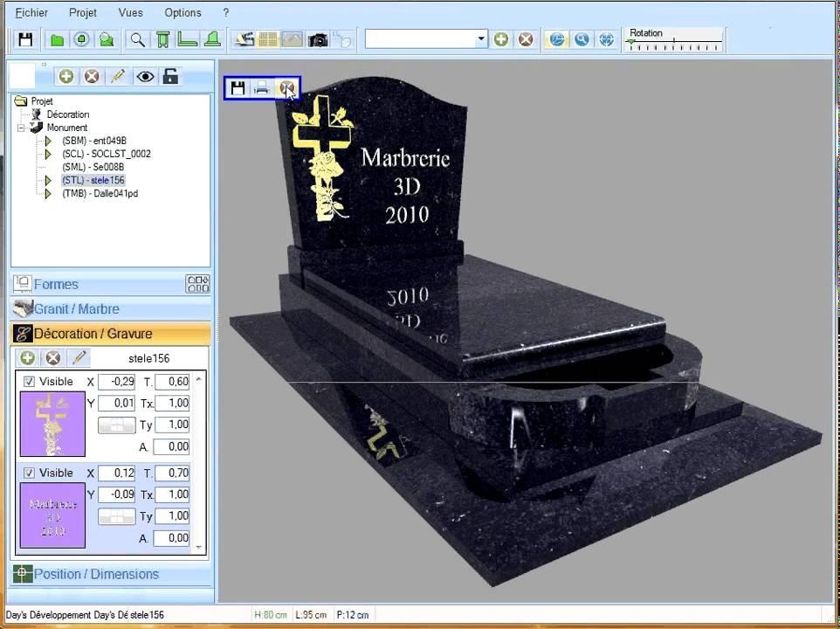Collapse the Monument tree node
This screenshot has width=840, height=629.
21,128
